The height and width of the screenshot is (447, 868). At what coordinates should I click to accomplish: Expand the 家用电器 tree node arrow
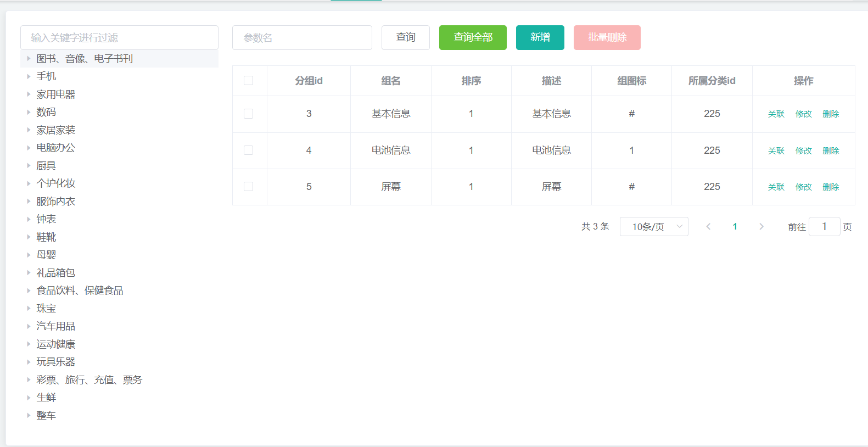click(x=29, y=94)
